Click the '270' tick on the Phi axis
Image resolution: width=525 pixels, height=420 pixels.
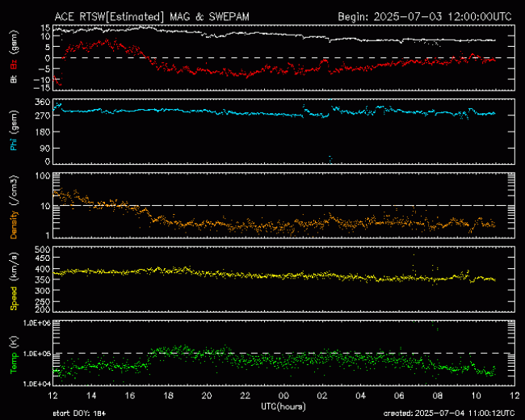click(x=43, y=115)
